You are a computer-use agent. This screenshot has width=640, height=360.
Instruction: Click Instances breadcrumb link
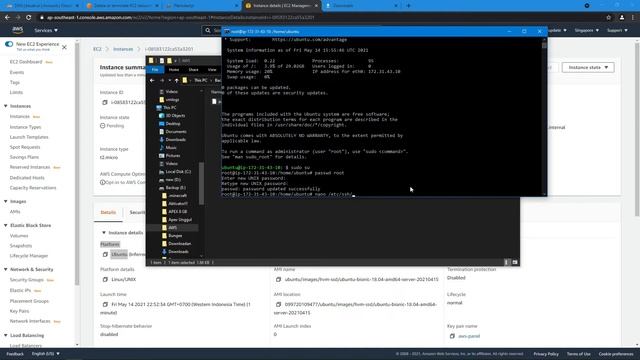click(123, 49)
